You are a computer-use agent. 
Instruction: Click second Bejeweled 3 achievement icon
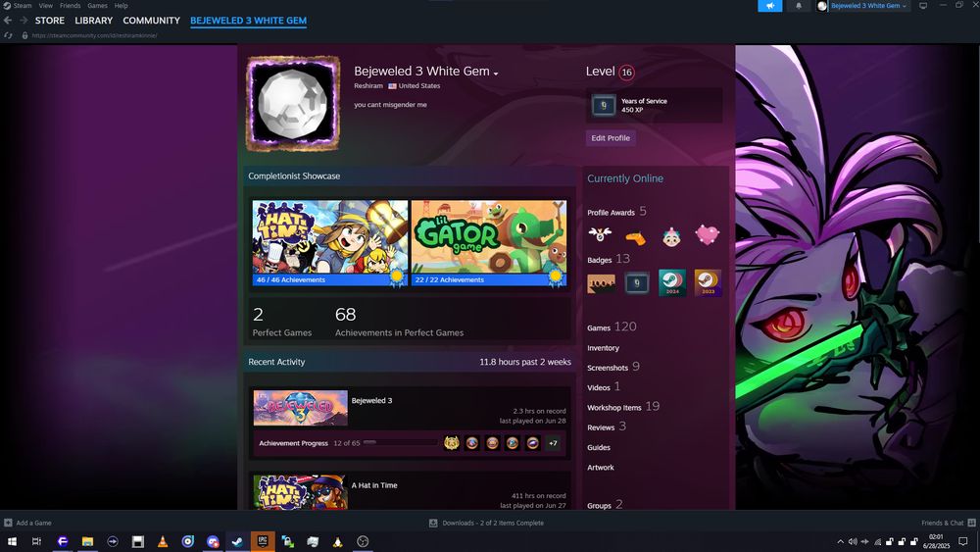click(472, 443)
